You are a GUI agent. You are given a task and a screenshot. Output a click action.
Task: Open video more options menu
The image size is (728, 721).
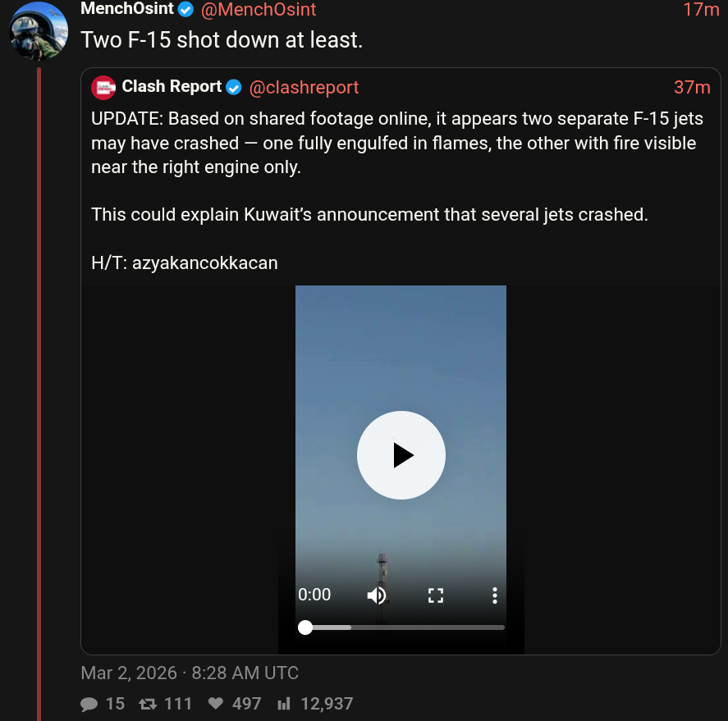click(494, 596)
